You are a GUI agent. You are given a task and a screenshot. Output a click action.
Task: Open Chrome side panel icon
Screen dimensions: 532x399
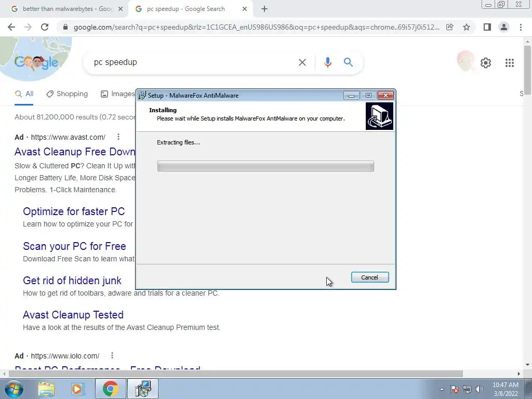click(x=487, y=27)
